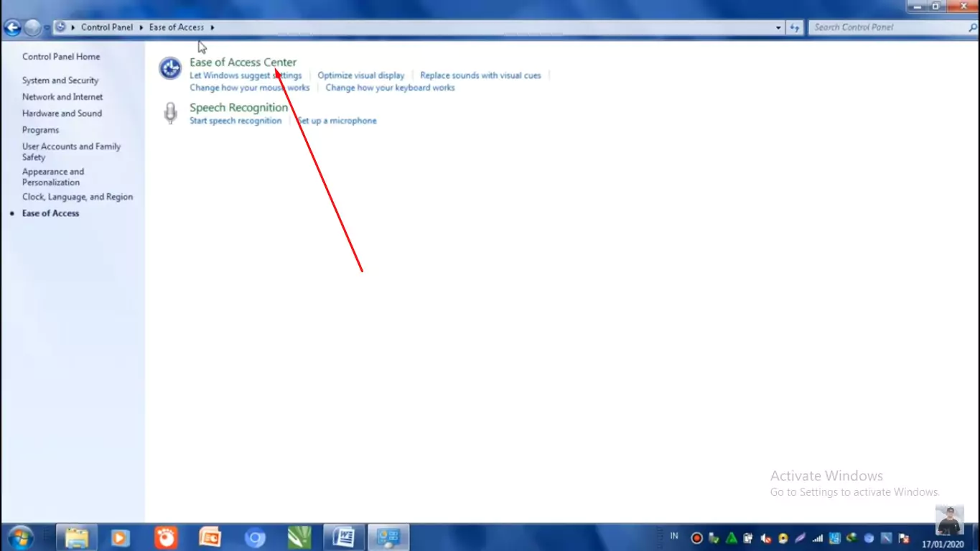Click Optimize visual display link

click(361, 75)
